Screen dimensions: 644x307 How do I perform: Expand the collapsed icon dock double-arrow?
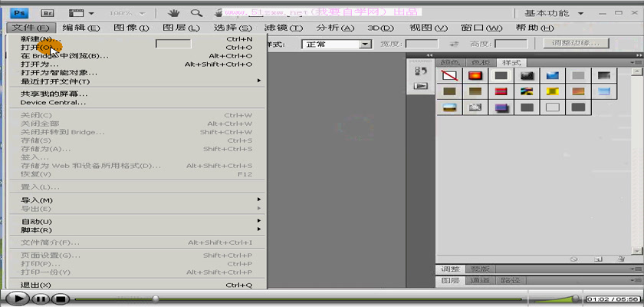point(429,55)
